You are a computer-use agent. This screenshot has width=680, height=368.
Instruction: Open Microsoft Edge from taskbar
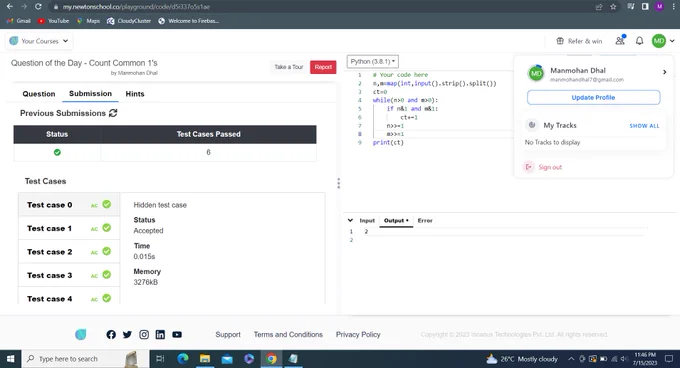coord(183,359)
